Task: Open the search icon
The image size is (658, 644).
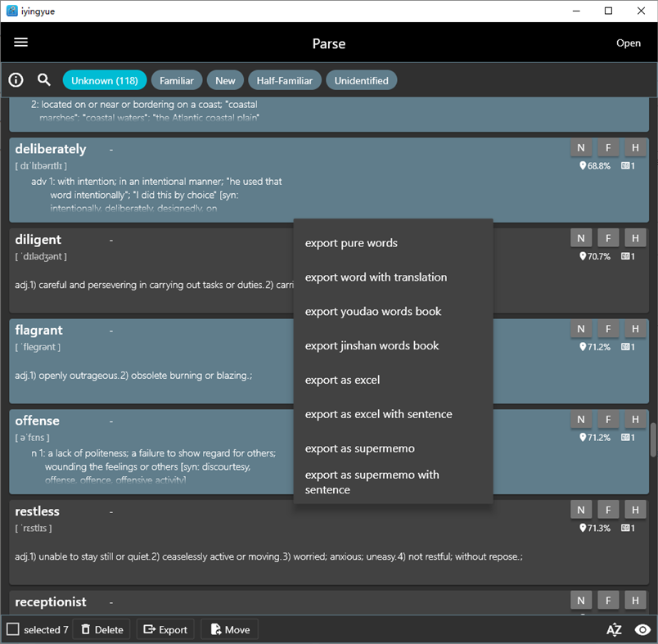Action: 44,79
